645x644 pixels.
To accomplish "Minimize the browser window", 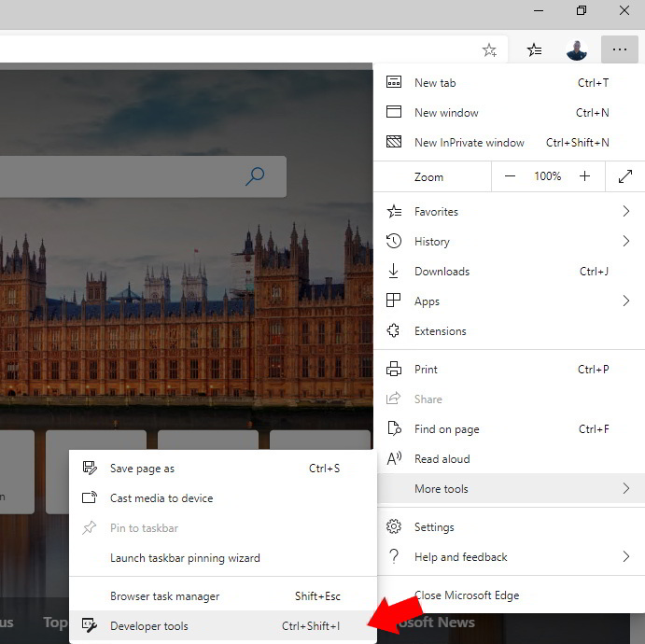I will coord(539,10).
